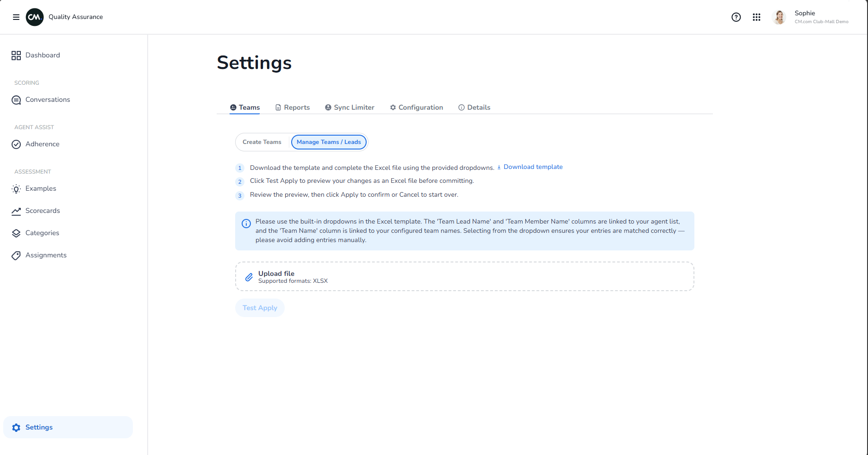Open Scorecards from the sidebar
This screenshot has width=868, height=455.
[68, 211]
